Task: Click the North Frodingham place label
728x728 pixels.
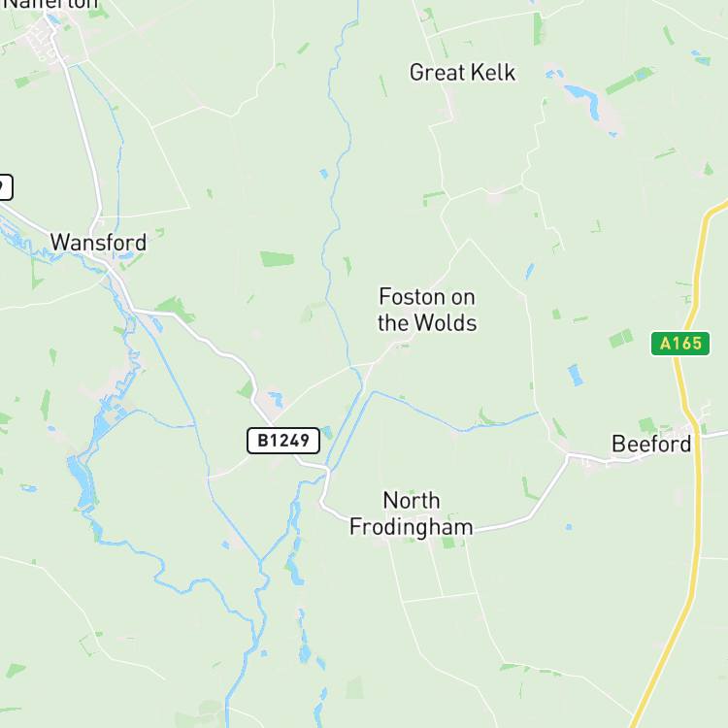Action: 411,513
